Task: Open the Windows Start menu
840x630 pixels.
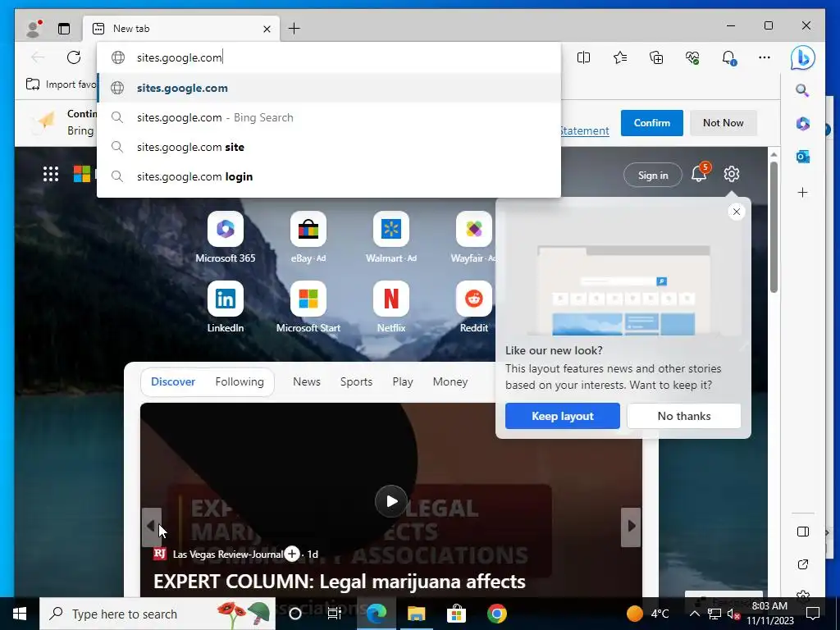Action: click(20, 614)
